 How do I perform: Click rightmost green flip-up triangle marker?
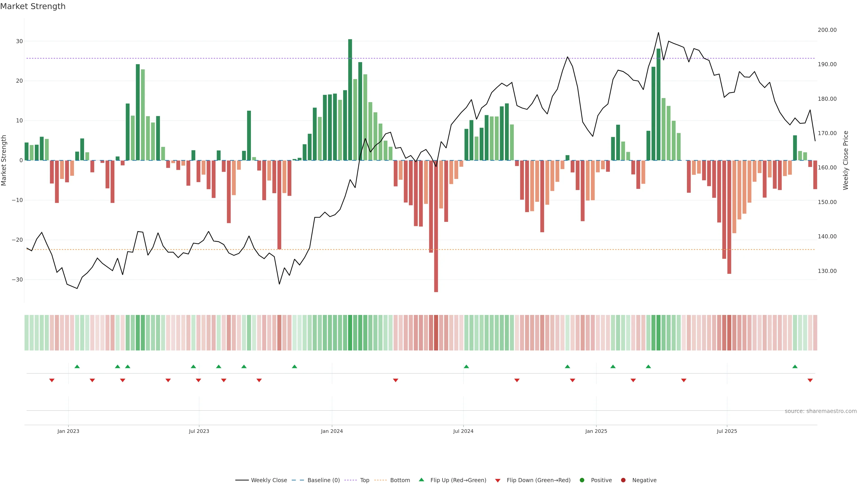pos(795,366)
